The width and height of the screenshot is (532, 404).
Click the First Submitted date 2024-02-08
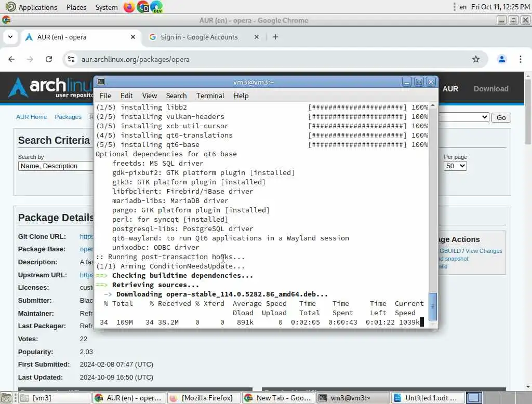116,365
